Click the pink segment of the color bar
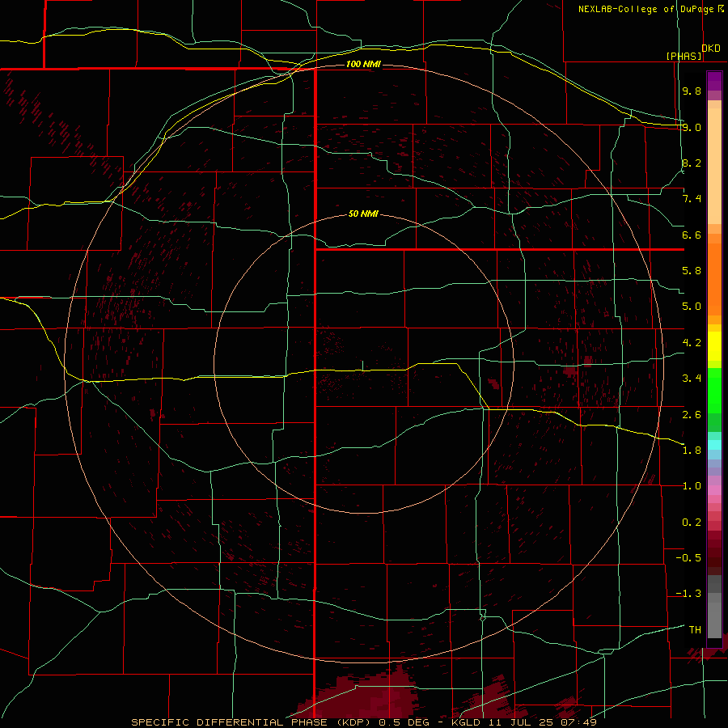This screenshot has height=728, width=728. pyautogui.click(x=714, y=490)
